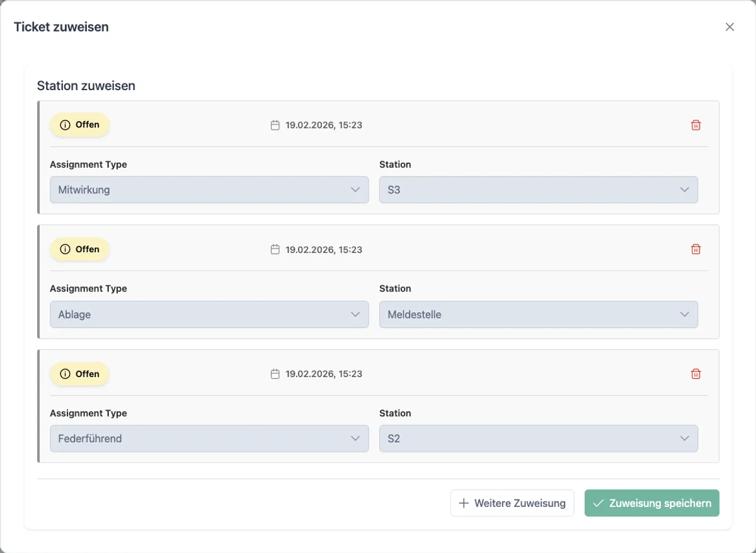The height and width of the screenshot is (553, 756).
Task: Save with Zuweisung speichern button
Action: click(x=651, y=503)
